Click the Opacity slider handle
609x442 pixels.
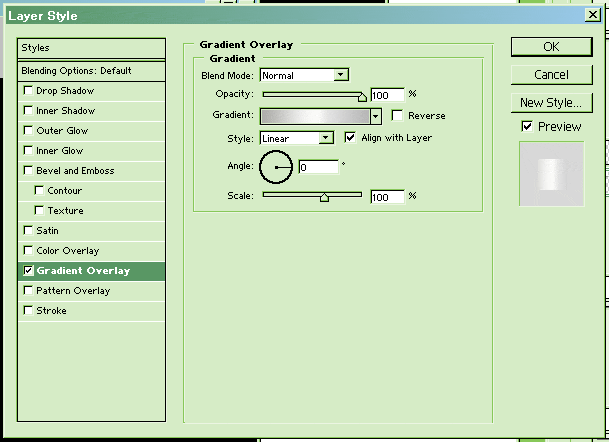click(362, 96)
